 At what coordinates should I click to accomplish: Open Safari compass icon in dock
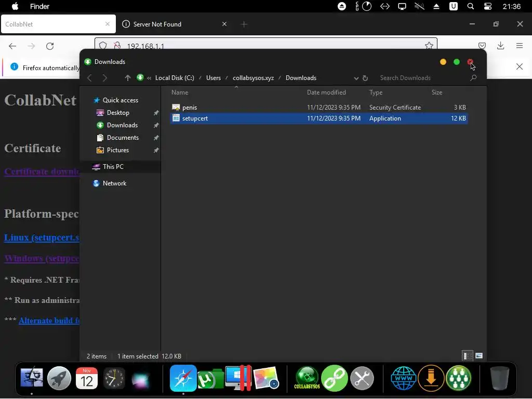point(183,378)
